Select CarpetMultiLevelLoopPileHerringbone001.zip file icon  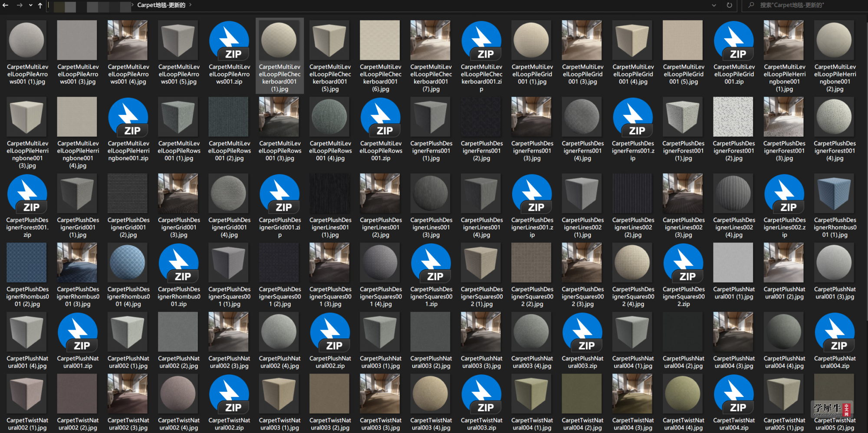point(128,117)
